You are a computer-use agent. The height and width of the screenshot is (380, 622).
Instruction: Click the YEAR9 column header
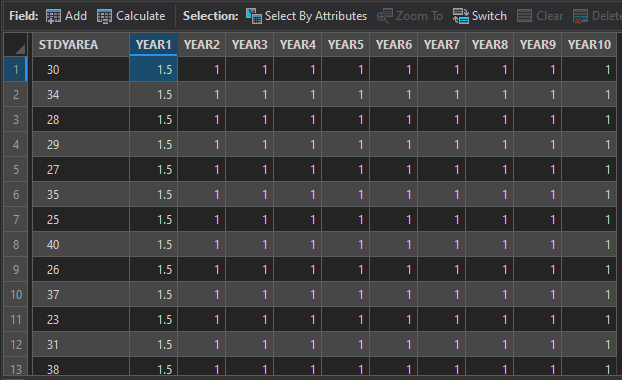[538, 45]
